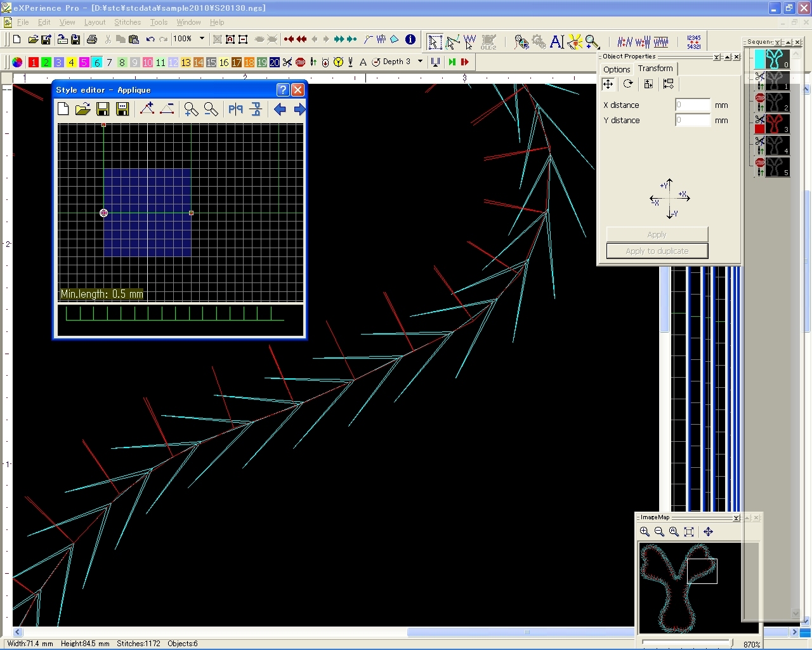Click the Open folder icon in Style editor
The width and height of the screenshot is (812, 650).
pyautogui.click(x=82, y=109)
